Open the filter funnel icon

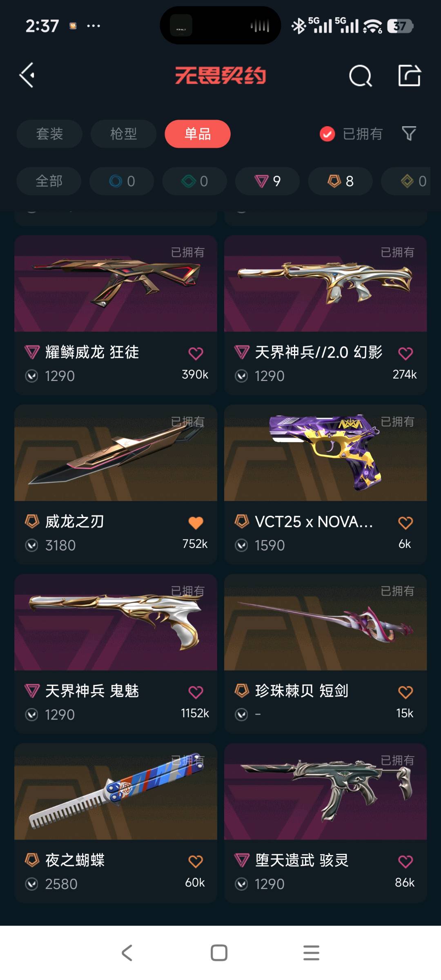409,134
